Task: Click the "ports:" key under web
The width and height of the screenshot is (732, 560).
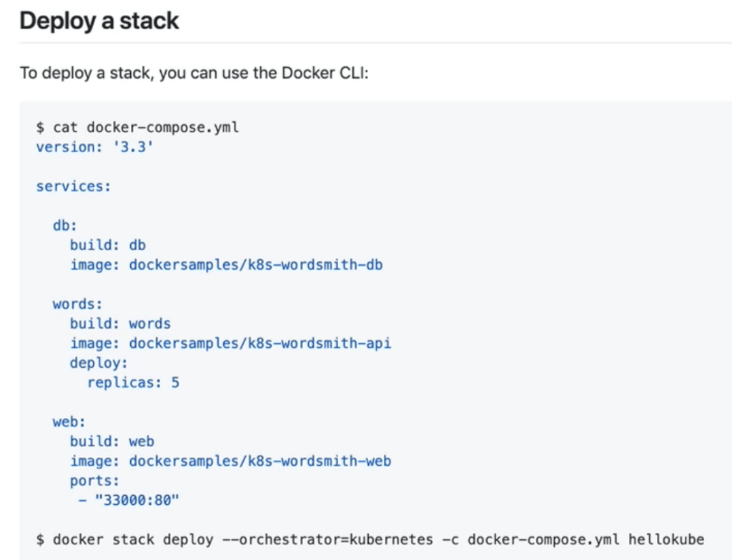Action: (94, 481)
